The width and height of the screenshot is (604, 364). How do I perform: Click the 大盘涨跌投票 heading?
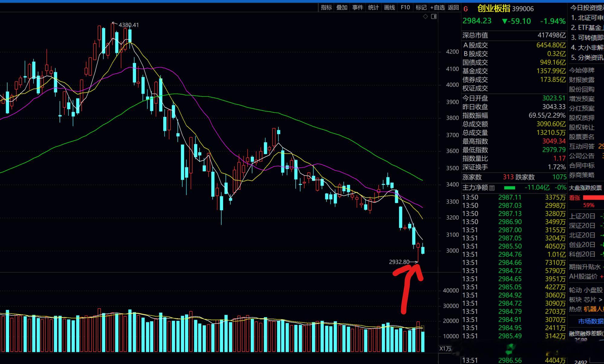click(585, 188)
